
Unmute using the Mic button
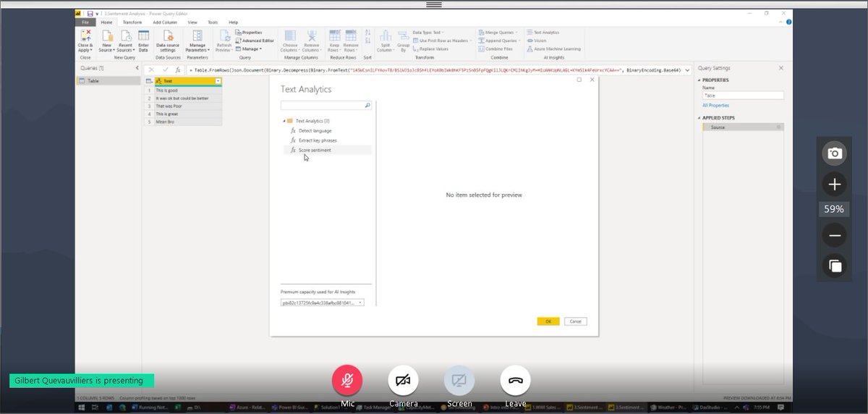[x=347, y=380]
